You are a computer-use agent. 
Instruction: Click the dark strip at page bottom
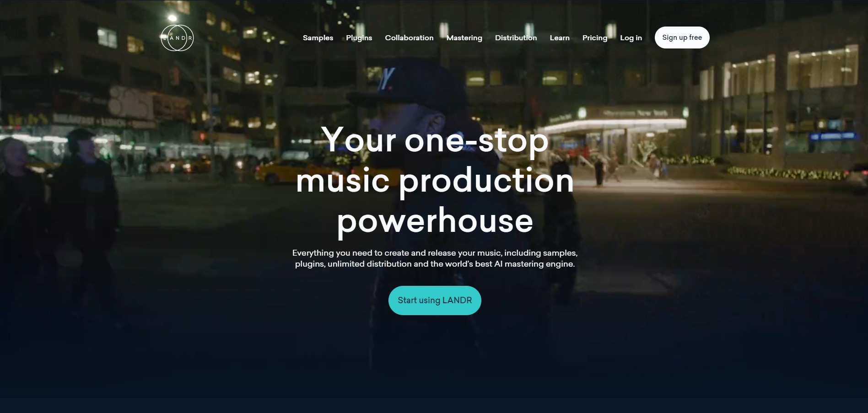[x=434, y=406]
